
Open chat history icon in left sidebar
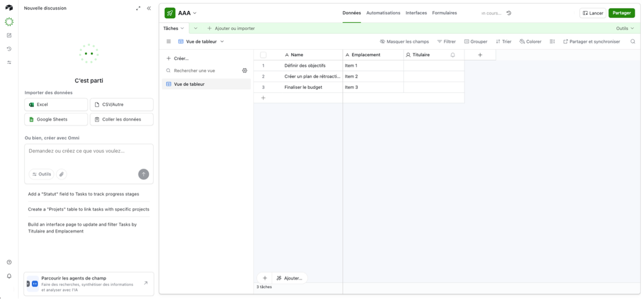pyautogui.click(x=9, y=49)
